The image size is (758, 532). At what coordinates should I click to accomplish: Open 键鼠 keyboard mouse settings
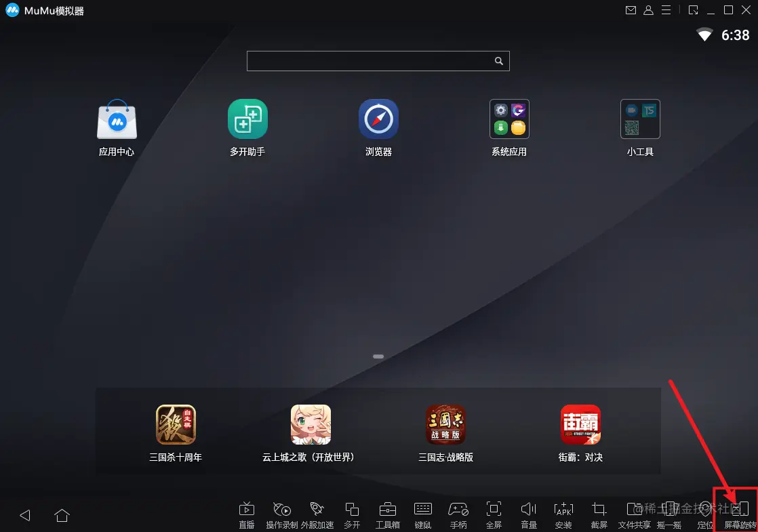pyautogui.click(x=423, y=515)
